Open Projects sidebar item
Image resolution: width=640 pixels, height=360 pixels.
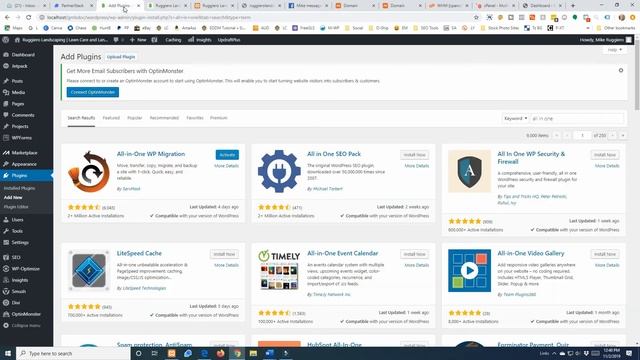(20, 127)
